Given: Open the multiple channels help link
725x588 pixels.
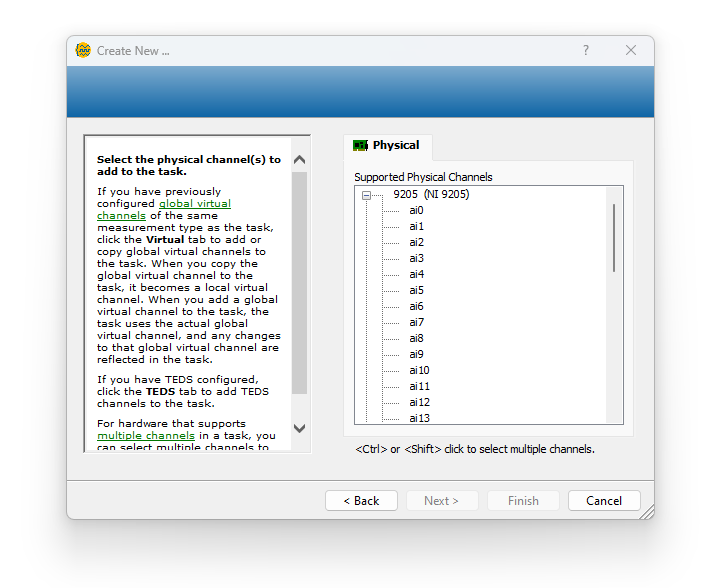Looking at the screenshot, I should (145, 436).
